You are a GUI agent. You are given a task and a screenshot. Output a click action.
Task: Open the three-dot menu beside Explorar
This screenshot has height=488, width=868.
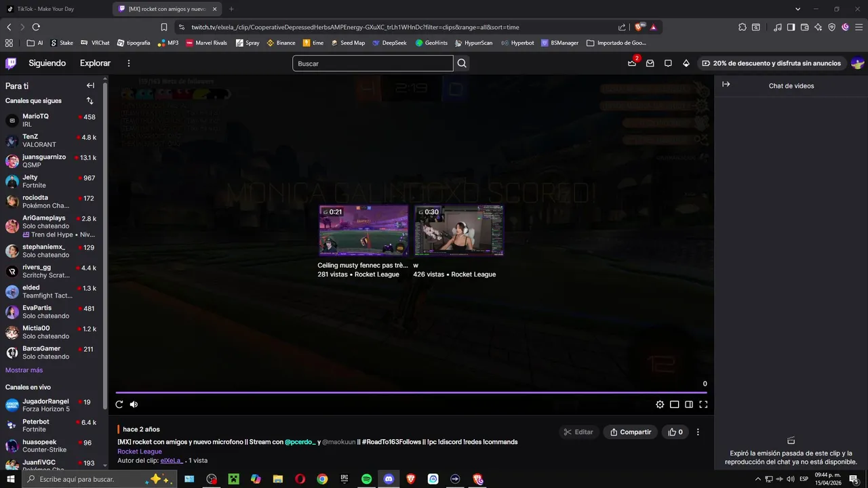pos(129,63)
